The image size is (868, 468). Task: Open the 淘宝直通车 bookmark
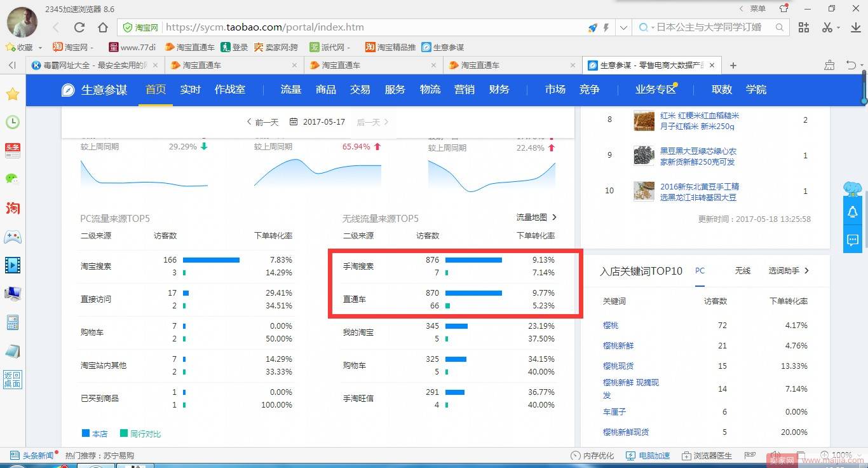(189, 48)
